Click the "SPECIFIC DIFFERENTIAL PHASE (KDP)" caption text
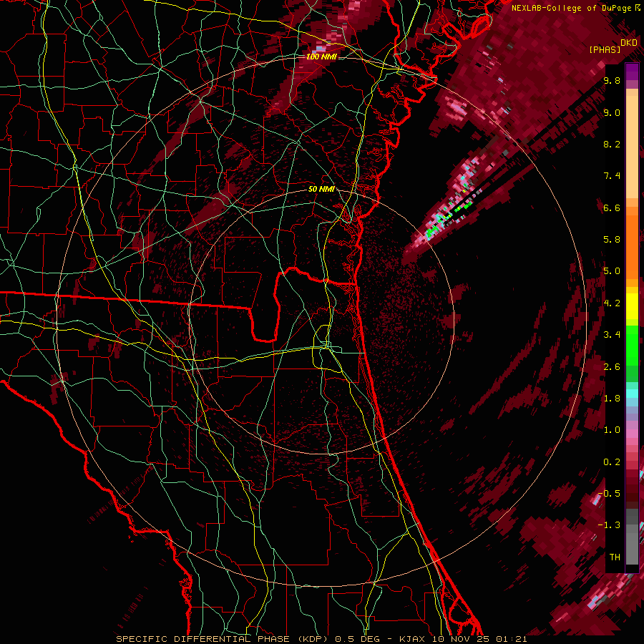Image resolution: width=644 pixels, height=644 pixels. pos(223,639)
